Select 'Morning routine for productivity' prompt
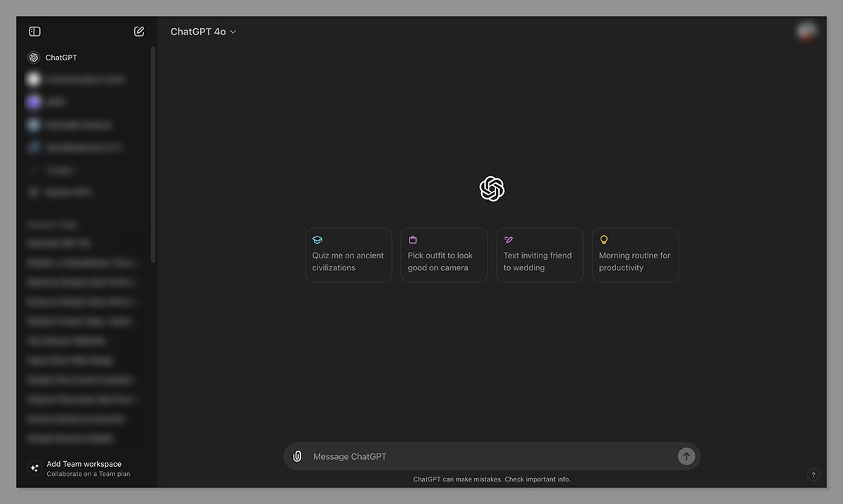 635,261
